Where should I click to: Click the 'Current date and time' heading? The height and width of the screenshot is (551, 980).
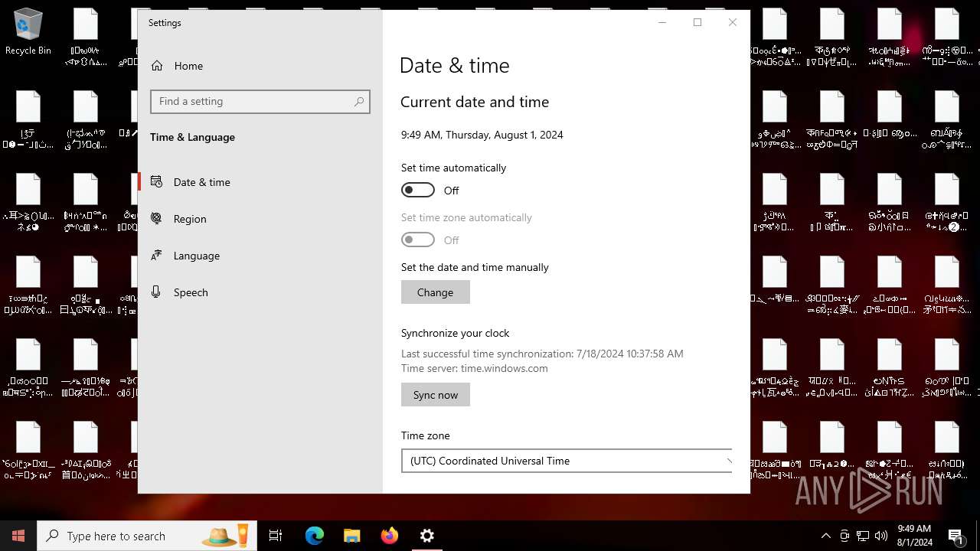click(x=475, y=102)
